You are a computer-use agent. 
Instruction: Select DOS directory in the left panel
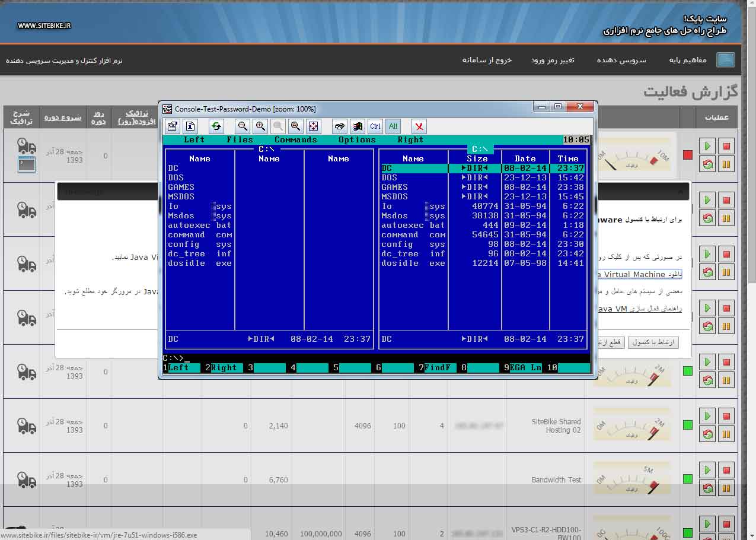click(176, 177)
